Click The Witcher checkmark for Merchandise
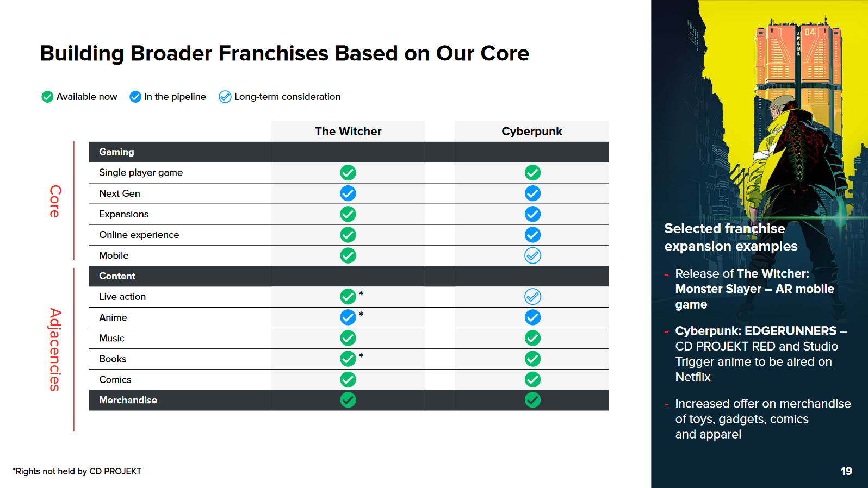This screenshot has width=868, height=488. coord(348,400)
